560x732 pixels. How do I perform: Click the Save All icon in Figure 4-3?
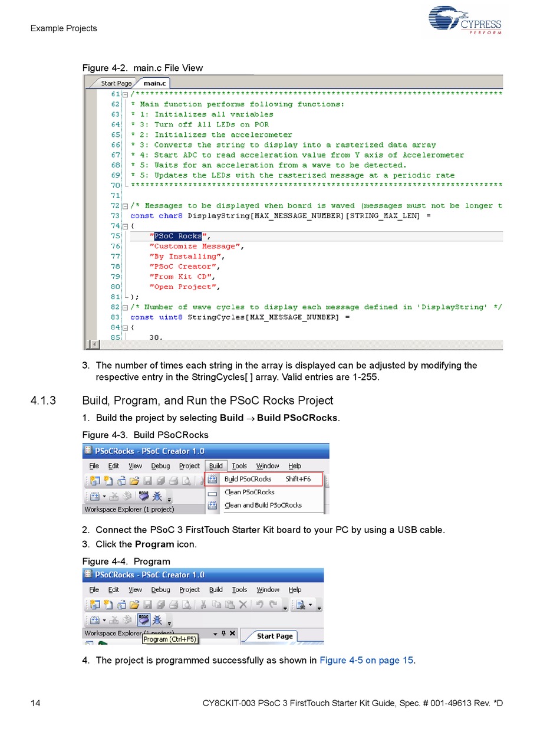click(160, 481)
